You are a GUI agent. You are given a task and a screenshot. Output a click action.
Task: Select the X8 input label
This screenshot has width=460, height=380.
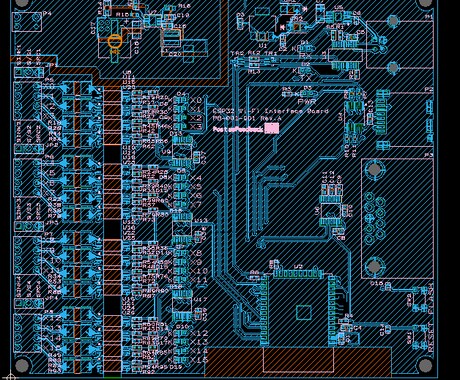(x=196, y=253)
